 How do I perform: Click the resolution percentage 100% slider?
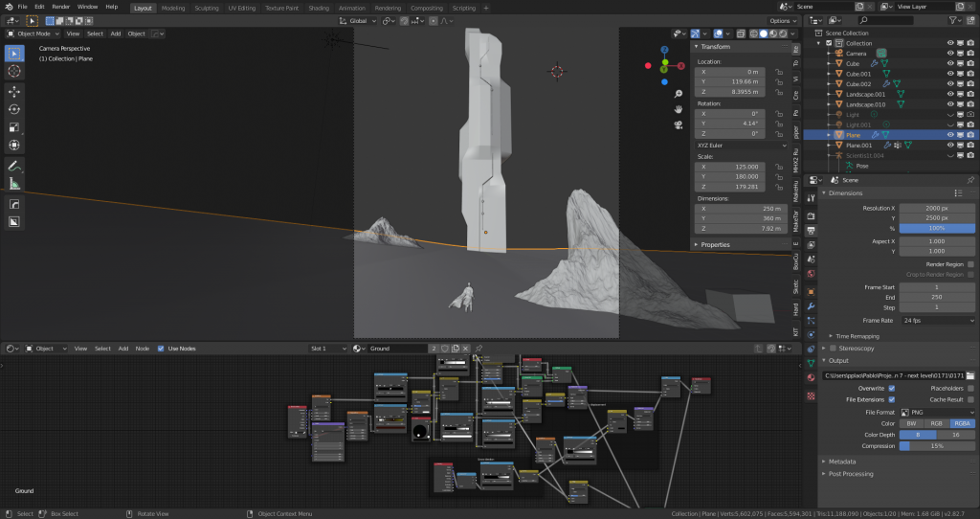(x=938, y=228)
